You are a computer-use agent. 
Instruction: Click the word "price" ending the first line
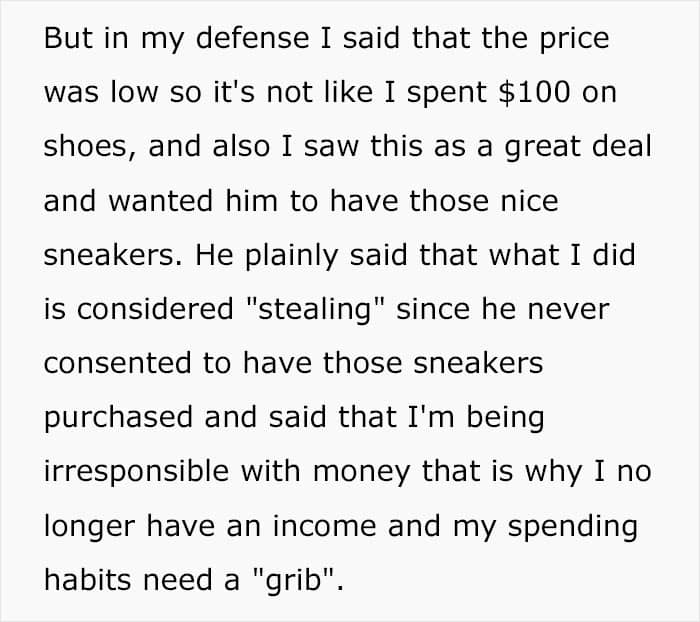point(575,39)
